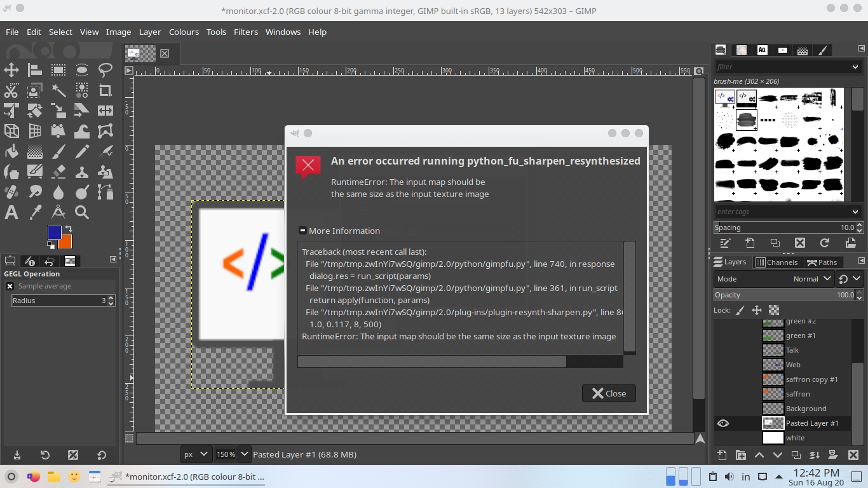Select the Measure compass tool

pos(58,212)
